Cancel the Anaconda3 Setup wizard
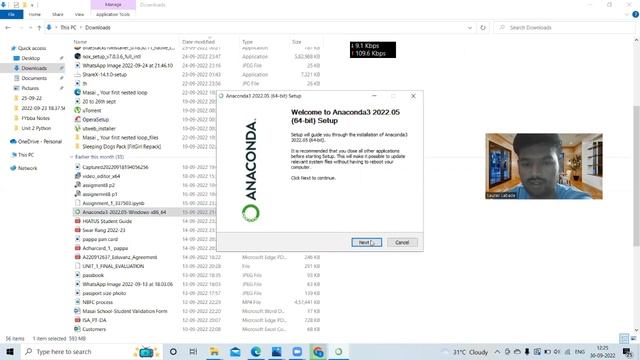 pyautogui.click(x=402, y=242)
